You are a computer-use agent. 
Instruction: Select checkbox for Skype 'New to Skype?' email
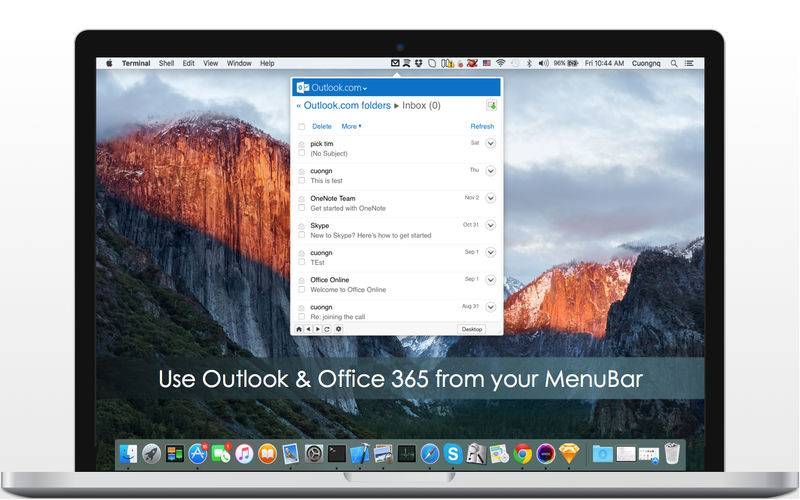point(302,235)
